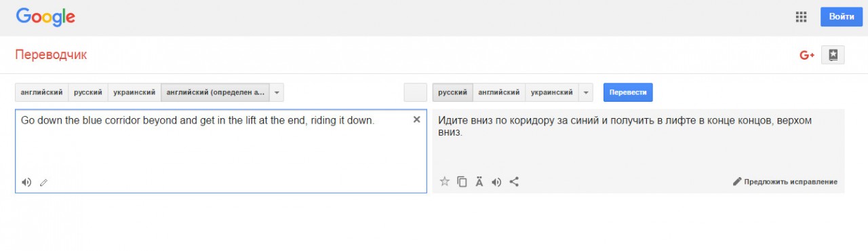Screen dimensions: 868x251
Task: Expand the source language dropdown arrow
Action: tap(277, 92)
